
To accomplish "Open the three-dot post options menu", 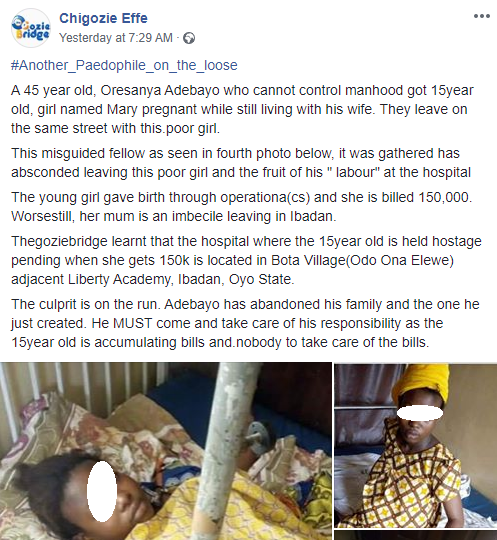I will tap(482, 16).
